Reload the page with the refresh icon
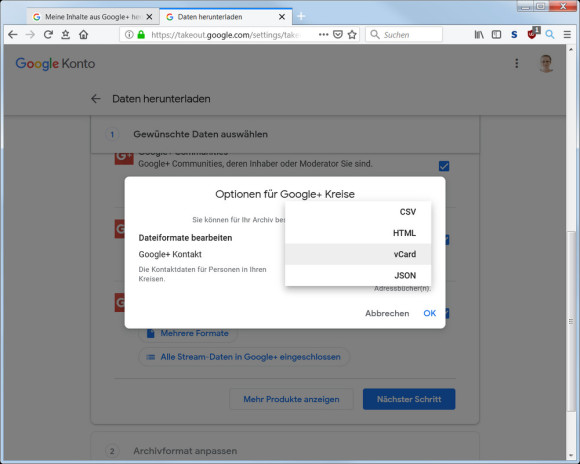This screenshot has height=464, width=580. click(48, 35)
